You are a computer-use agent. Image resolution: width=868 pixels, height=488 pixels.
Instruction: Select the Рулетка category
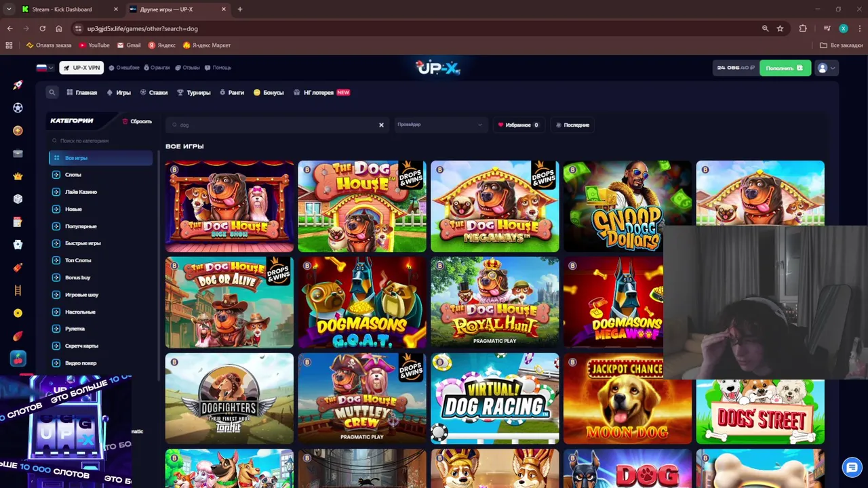coord(100,329)
